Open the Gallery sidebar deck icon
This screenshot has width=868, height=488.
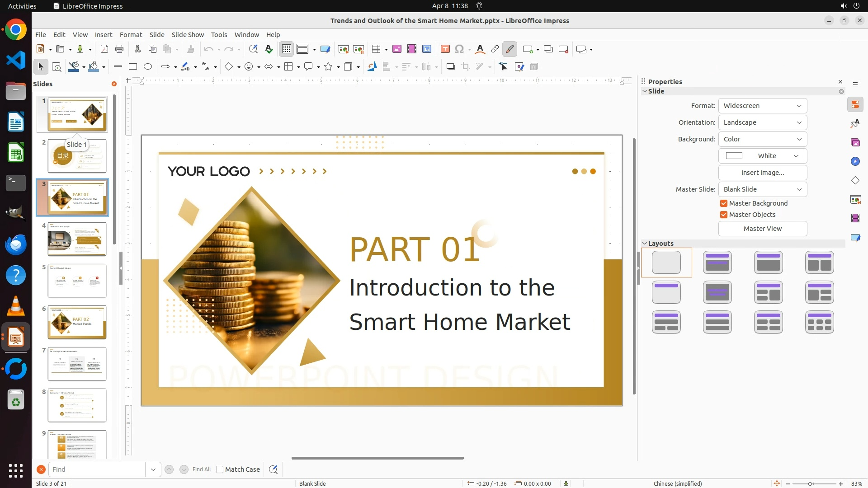pos(855,143)
